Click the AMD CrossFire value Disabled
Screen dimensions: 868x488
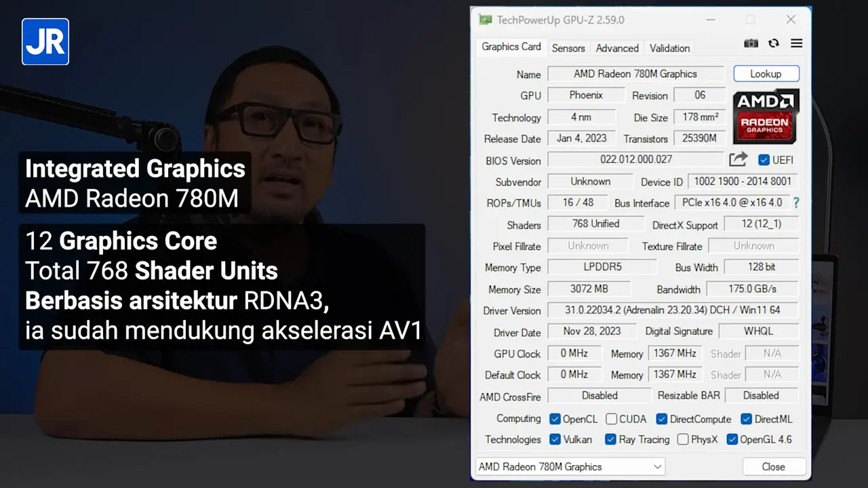pos(599,395)
